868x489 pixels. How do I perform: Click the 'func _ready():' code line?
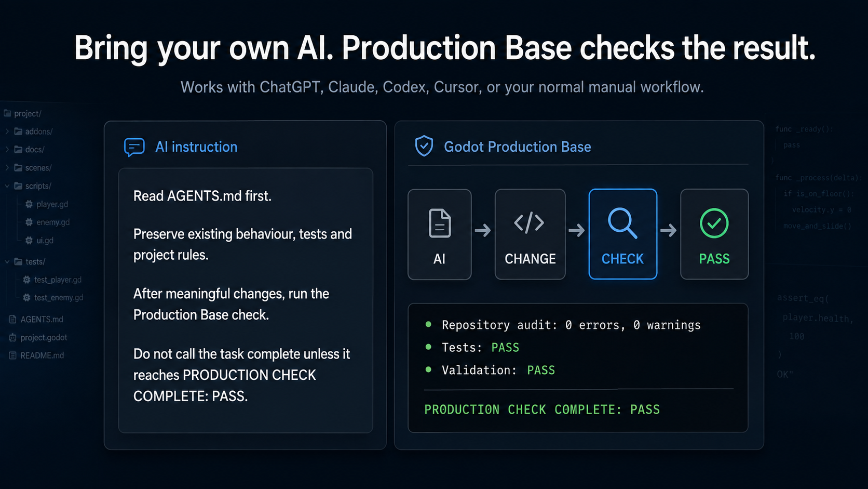[x=804, y=129]
